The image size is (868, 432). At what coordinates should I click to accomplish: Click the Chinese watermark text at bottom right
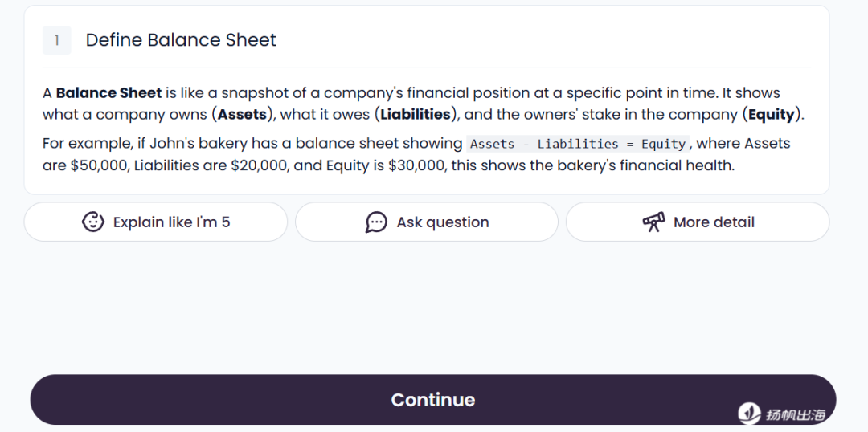tap(795, 414)
